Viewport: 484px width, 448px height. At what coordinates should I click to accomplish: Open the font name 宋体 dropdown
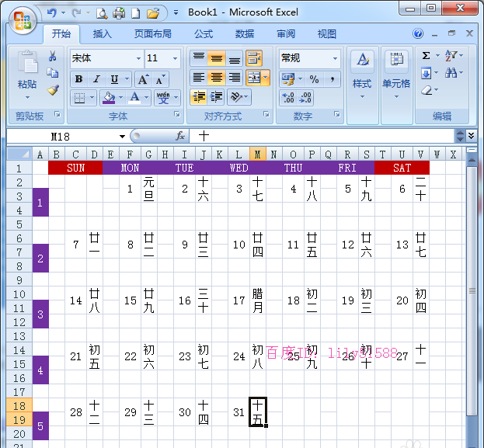coord(138,58)
